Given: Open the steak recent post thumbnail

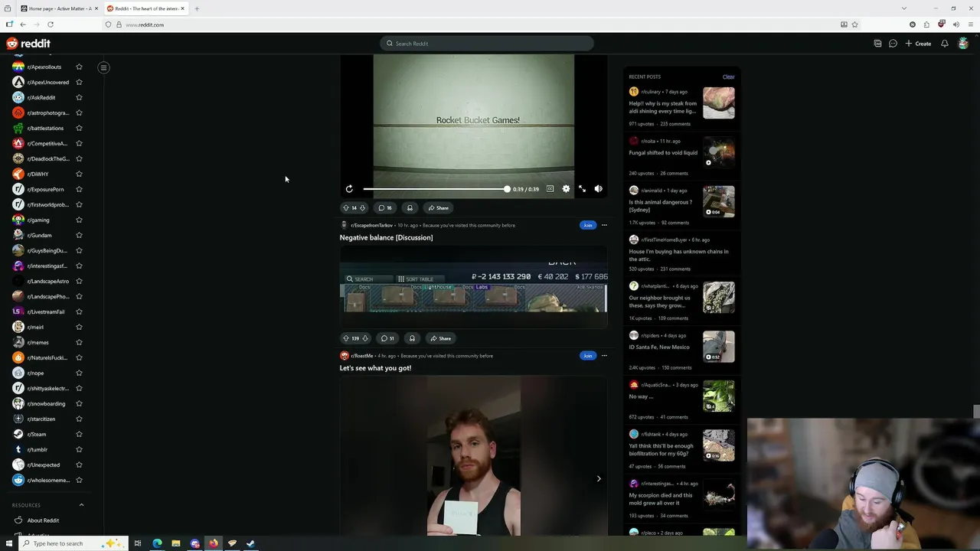Looking at the screenshot, I should [x=718, y=103].
